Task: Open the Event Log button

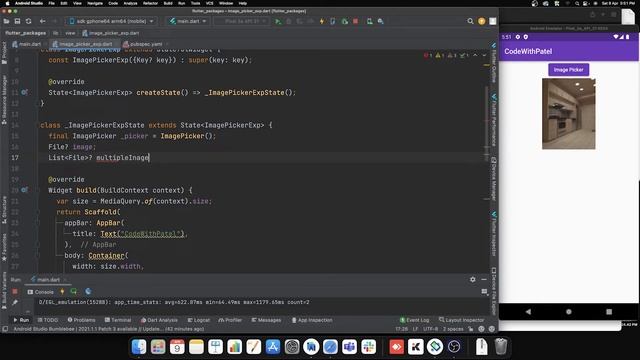Action: click(x=414, y=320)
